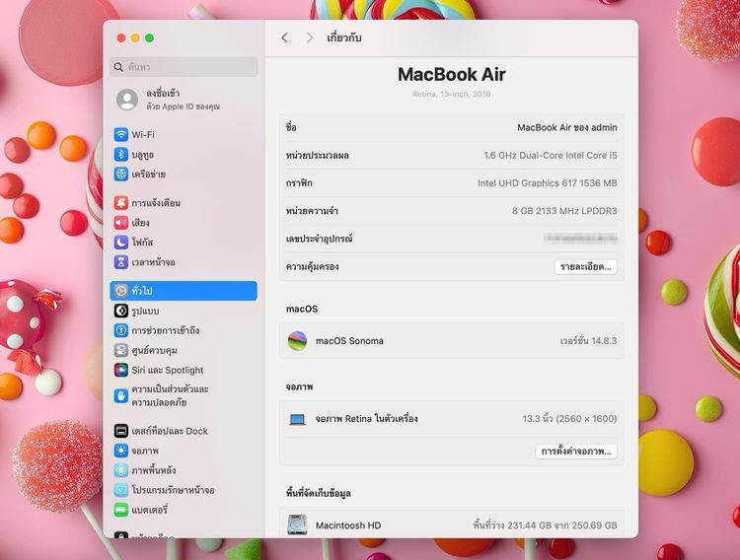This screenshot has height=560, width=740.
Task: Go back with the left chevron
Action: click(284, 37)
